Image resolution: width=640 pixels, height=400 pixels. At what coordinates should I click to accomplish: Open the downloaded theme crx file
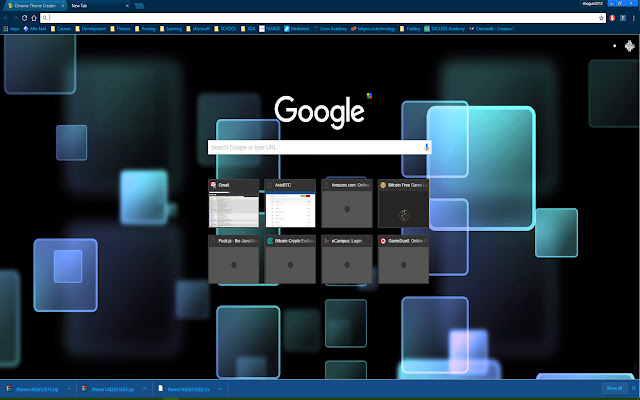point(184,389)
